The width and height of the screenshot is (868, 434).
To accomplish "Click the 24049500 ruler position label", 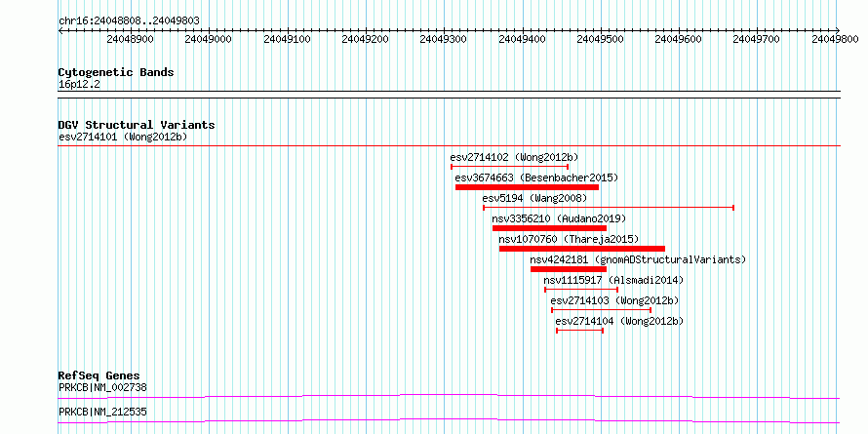I will [600, 39].
